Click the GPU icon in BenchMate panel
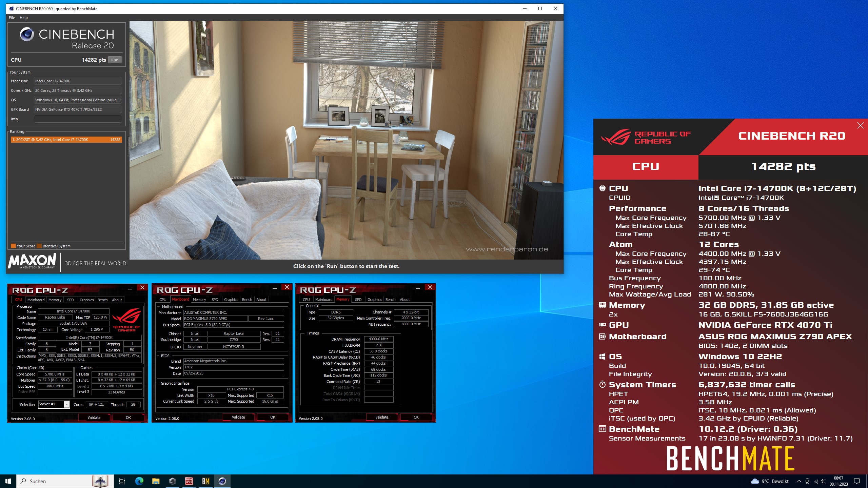This screenshot has height=488, width=868. tap(602, 325)
